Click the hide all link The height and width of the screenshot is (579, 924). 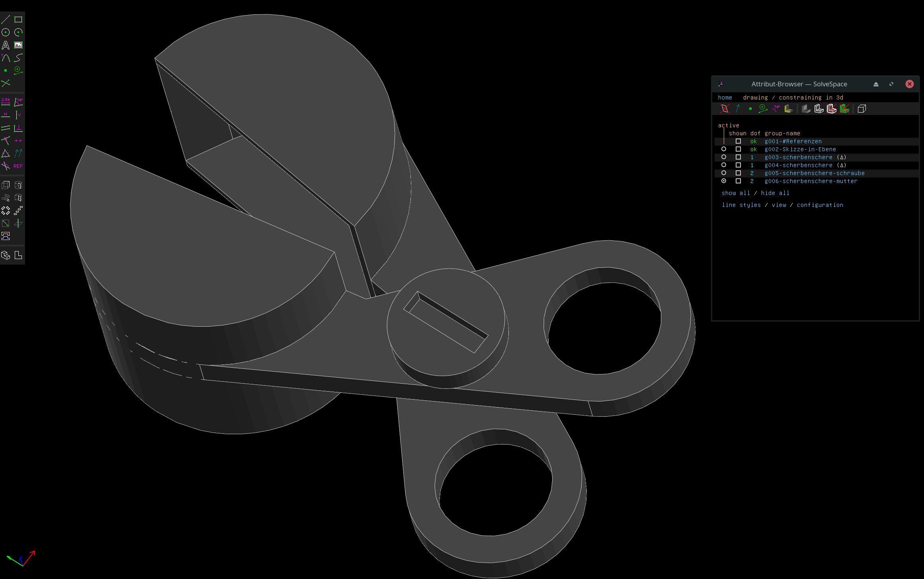[x=775, y=193]
